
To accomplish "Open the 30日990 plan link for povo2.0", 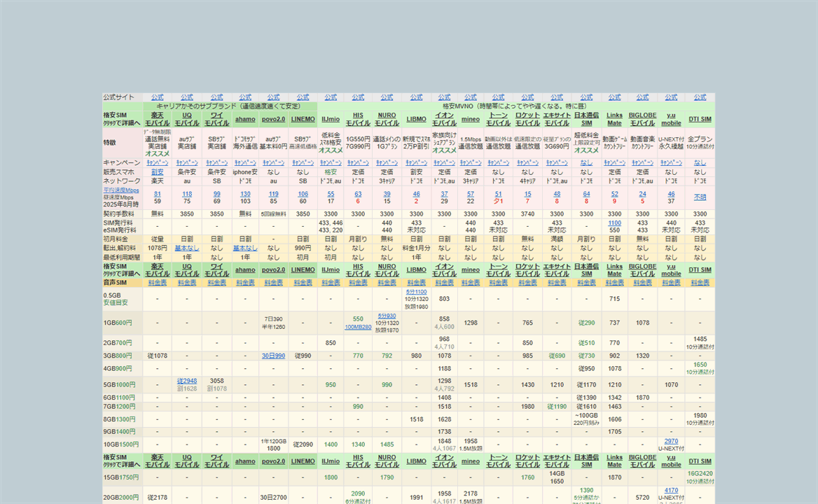I will [x=273, y=356].
